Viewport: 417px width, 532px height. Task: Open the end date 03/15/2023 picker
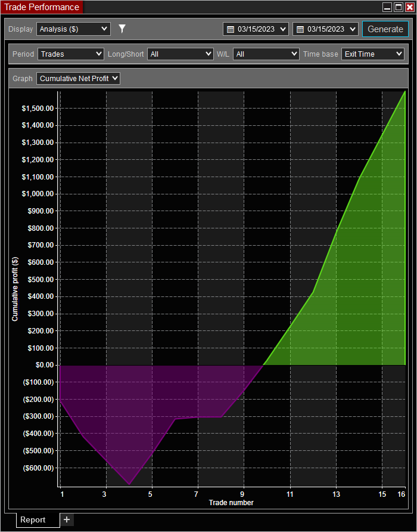coord(325,29)
